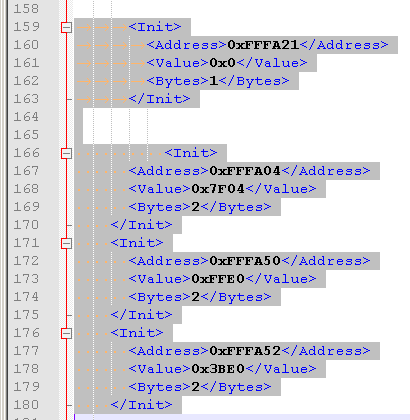Click the value 0xFFE0
The image size is (410, 420).
(x=218, y=279)
